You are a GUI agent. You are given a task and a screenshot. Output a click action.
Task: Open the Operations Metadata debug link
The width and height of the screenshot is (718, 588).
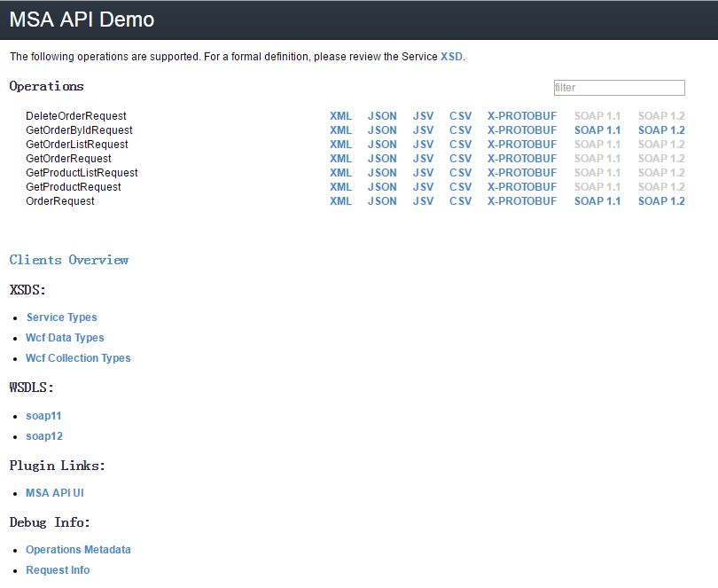(x=78, y=550)
